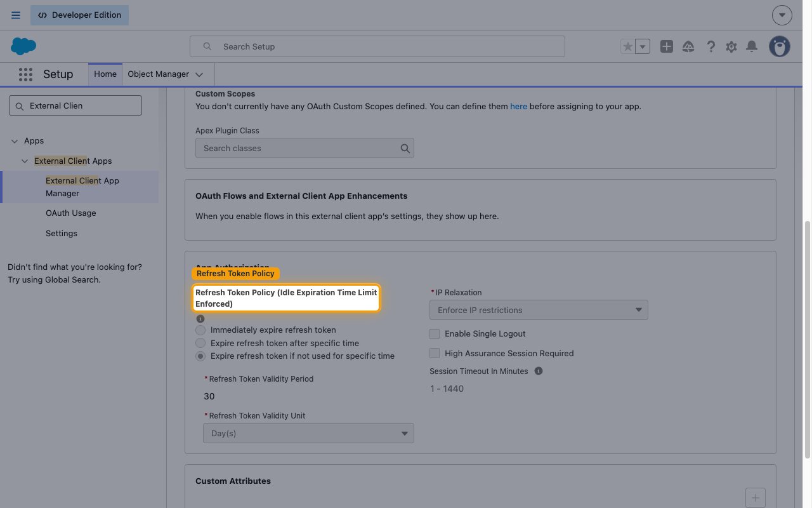The width and height of the screenshot is (812, 508).
Task: Click the Salesforce cloud logo
Action: [x=23, y=46]
